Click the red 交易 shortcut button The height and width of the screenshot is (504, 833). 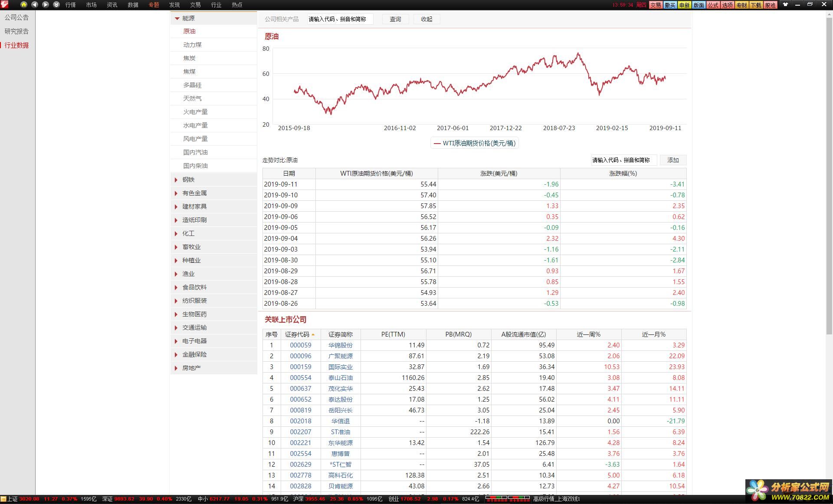(x=656, y=5)
